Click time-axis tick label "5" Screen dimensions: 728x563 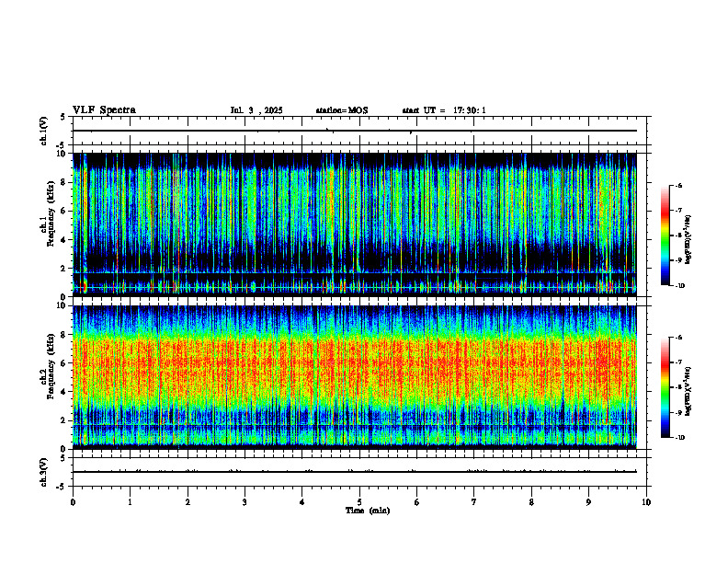tap(359, 502)
